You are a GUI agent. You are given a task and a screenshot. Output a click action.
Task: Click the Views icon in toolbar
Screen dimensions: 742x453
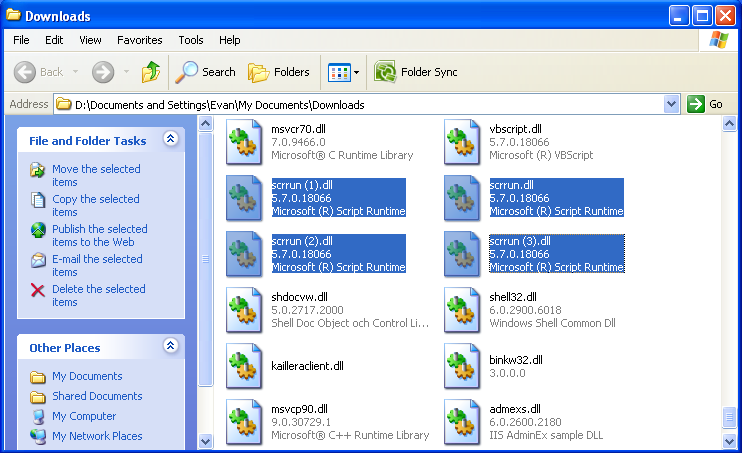tap(339, 72)
